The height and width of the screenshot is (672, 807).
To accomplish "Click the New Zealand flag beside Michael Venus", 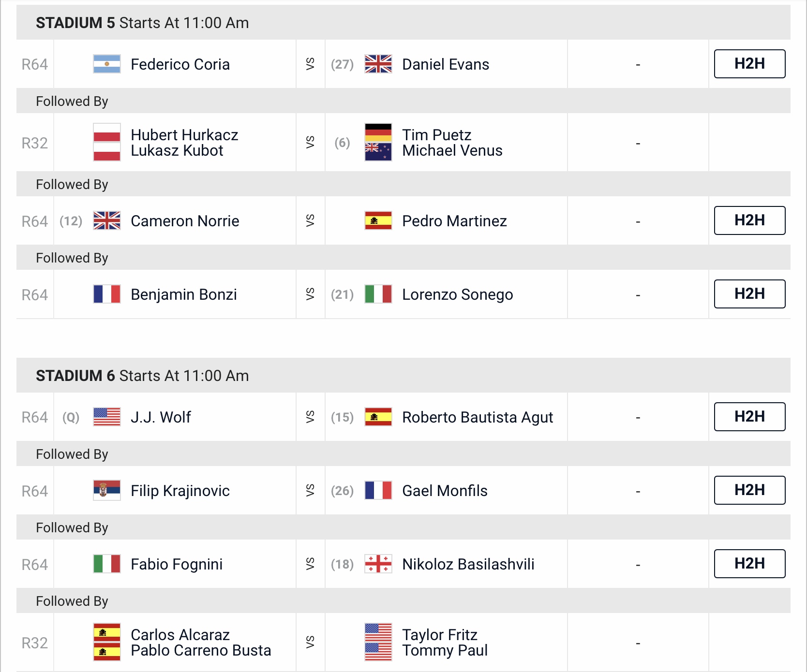I will (378, 152).
